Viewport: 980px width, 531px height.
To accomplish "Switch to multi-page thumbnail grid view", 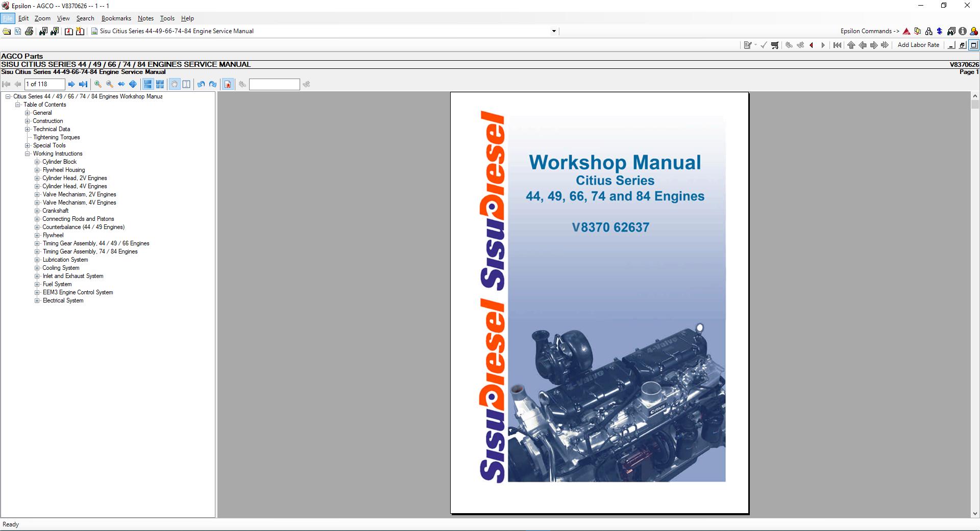I will click(x=160, y=84).
